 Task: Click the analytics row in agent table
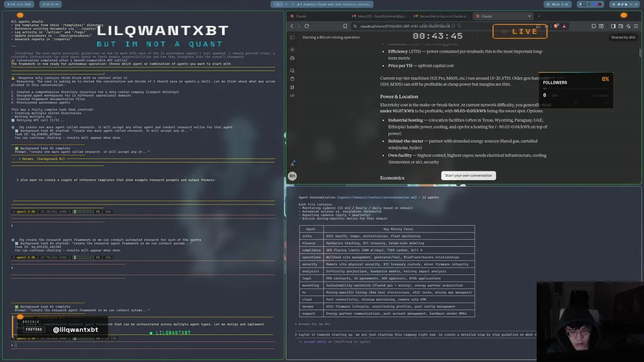coord(387,271)
